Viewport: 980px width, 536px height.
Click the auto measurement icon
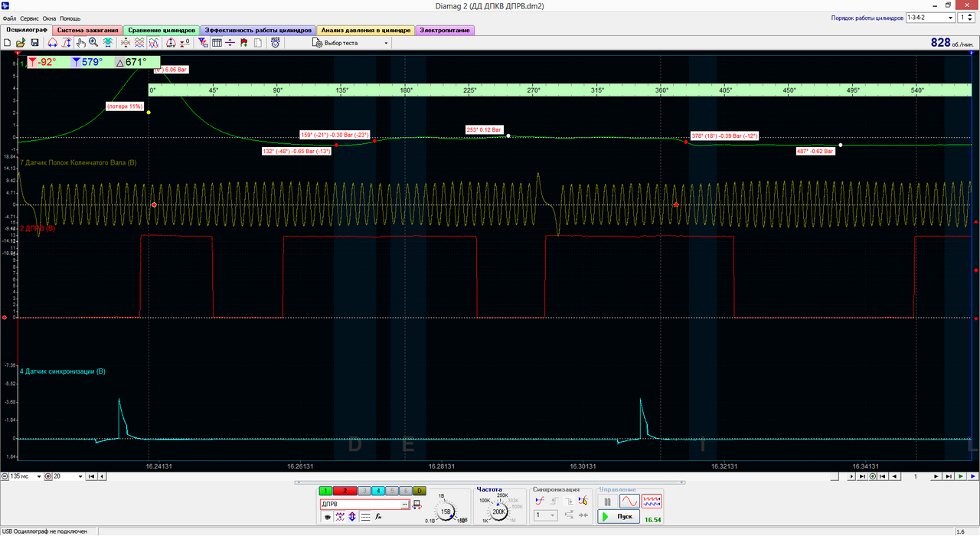click(171, 43)
